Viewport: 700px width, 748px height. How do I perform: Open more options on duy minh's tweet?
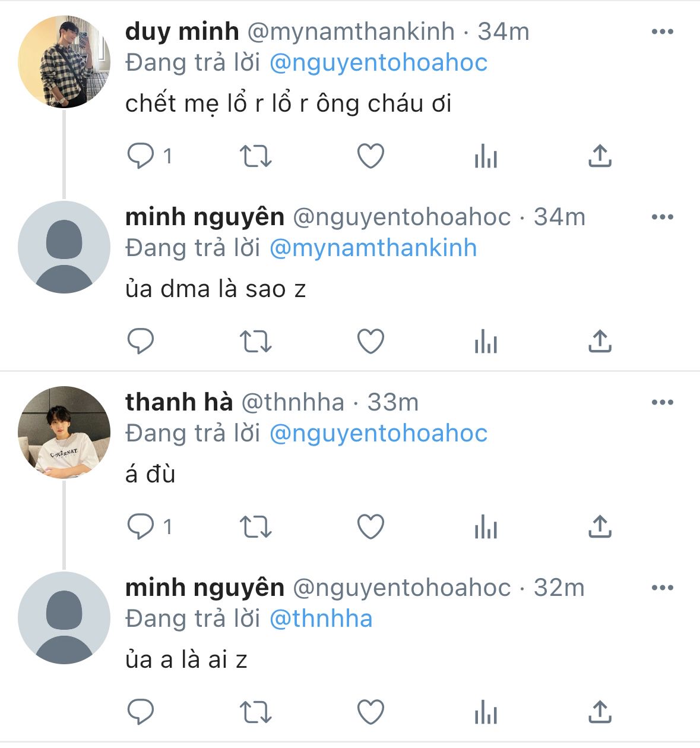tap(662, 32)
